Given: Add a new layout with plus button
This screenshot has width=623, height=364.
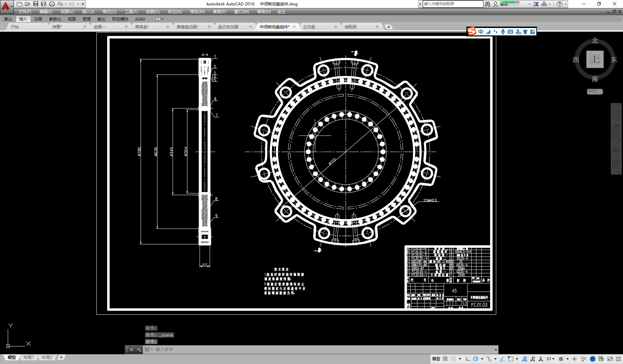Looking at the screenshot, I should tap(61, 357).
